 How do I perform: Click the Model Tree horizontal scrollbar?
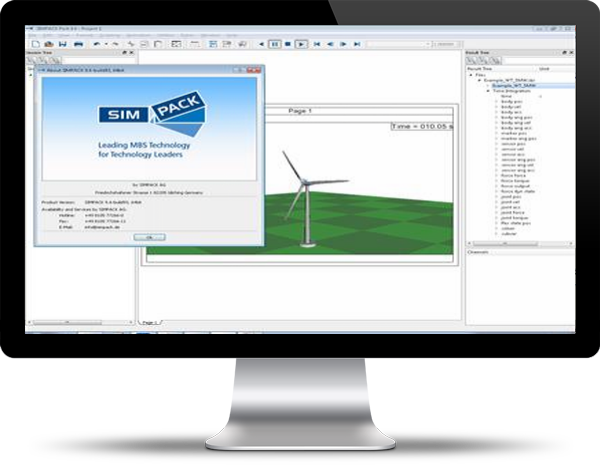coord(67,323)
